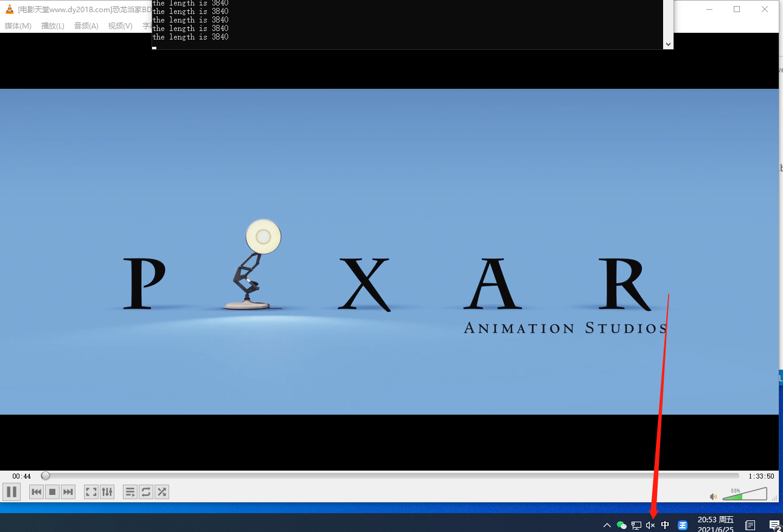Screen dimensions: 783x532
Task: Jump to the previous media item
Action: (x=37, y=492)
